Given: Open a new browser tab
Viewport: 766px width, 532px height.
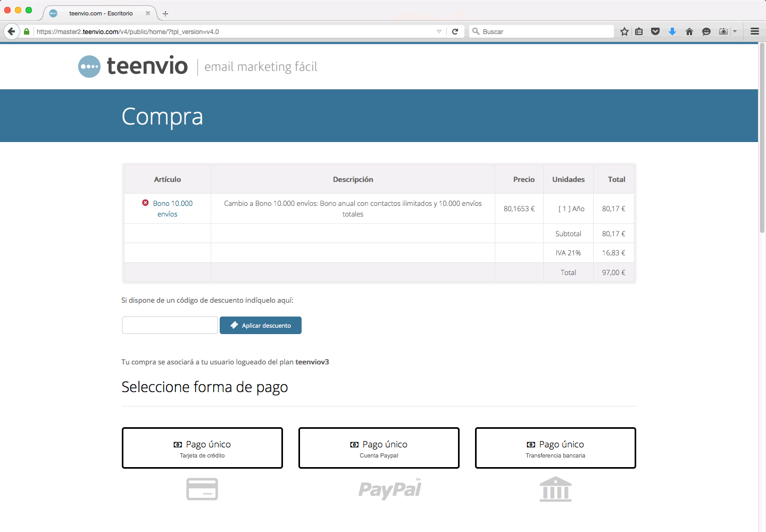Looking at the screenshot, I should [165, 13].
